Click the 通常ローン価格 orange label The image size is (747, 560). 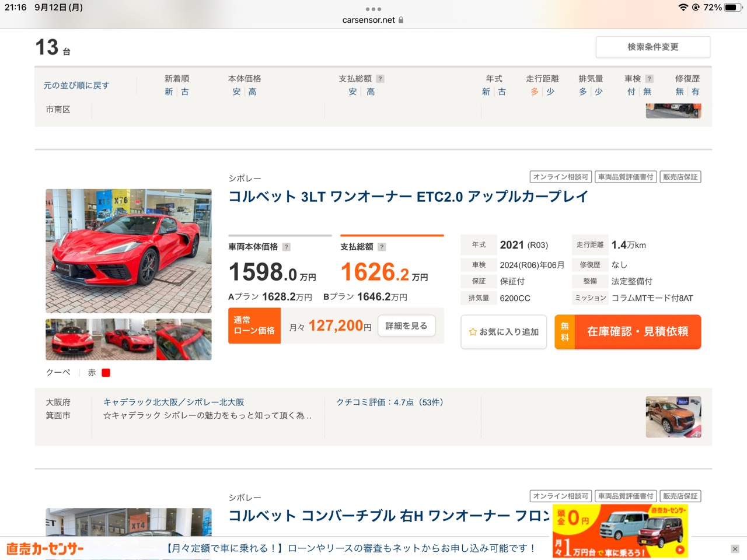[254, 325]
